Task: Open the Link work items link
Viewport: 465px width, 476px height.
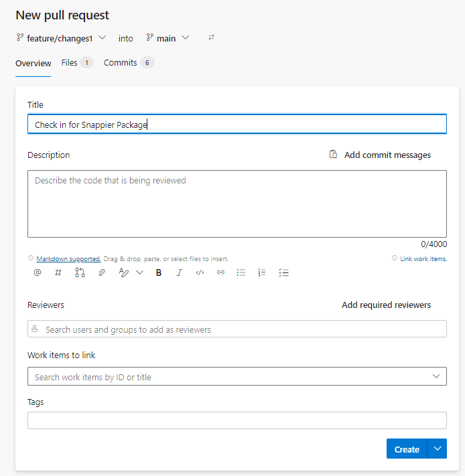Action: (423, 258)
